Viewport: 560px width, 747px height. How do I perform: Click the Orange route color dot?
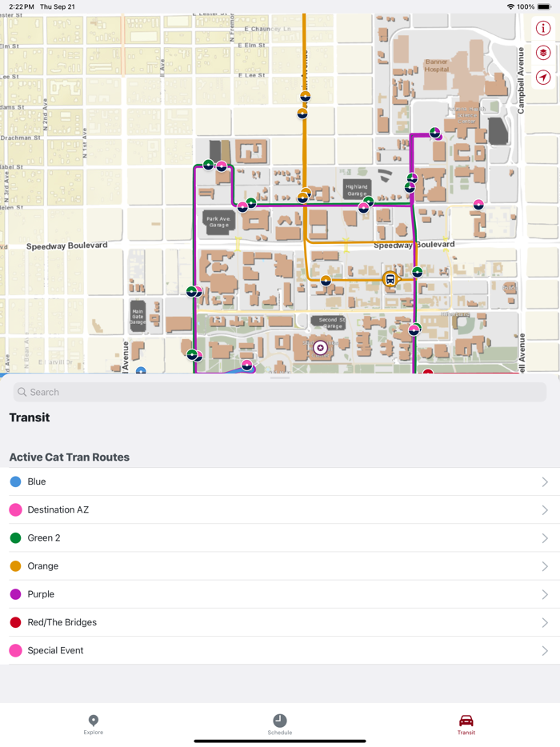coord(16,566)
